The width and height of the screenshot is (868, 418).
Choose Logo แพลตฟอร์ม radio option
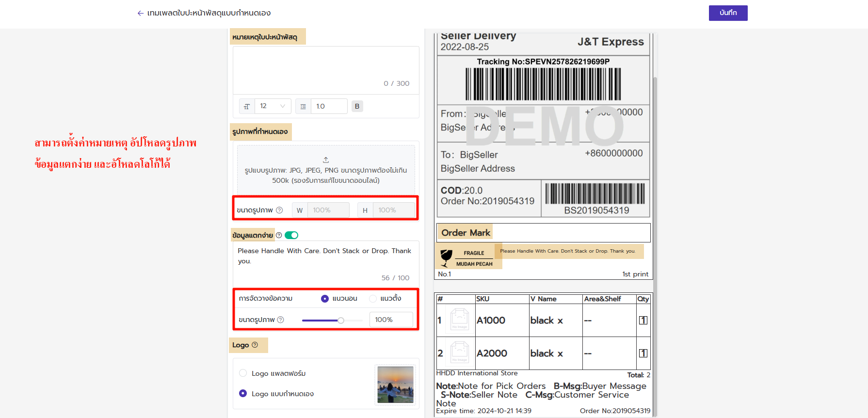point(243,373)
